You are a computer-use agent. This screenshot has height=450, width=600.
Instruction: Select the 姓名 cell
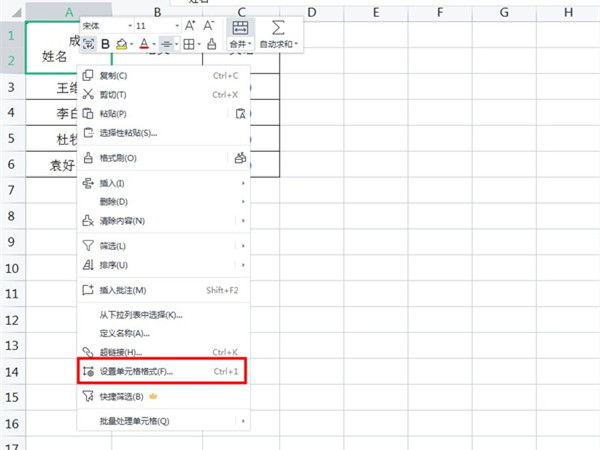54,56
